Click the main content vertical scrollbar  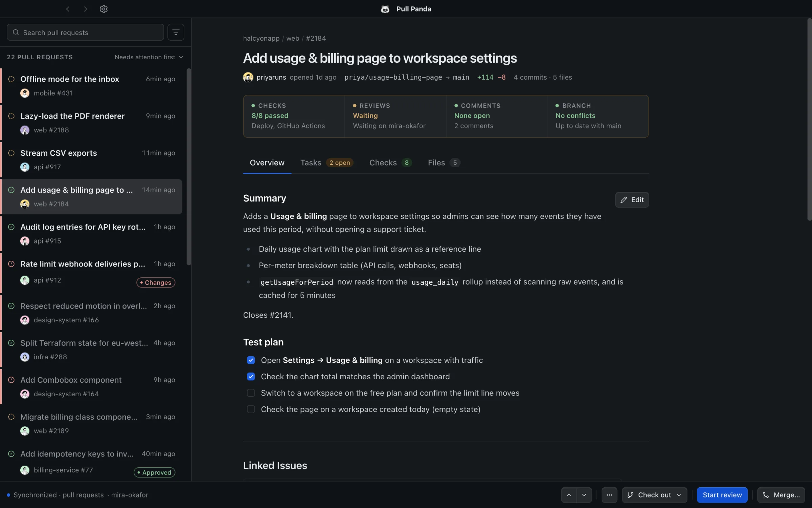(809, 119)
